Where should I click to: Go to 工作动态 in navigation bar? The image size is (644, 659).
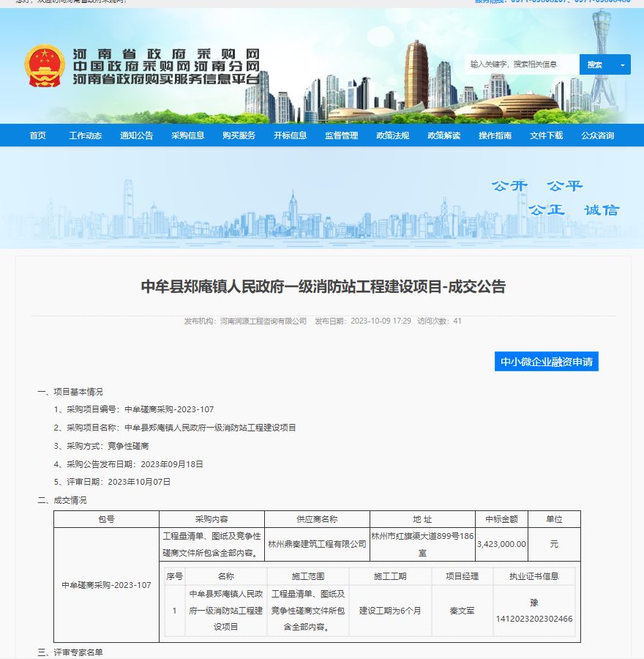(x=86, y=135)
